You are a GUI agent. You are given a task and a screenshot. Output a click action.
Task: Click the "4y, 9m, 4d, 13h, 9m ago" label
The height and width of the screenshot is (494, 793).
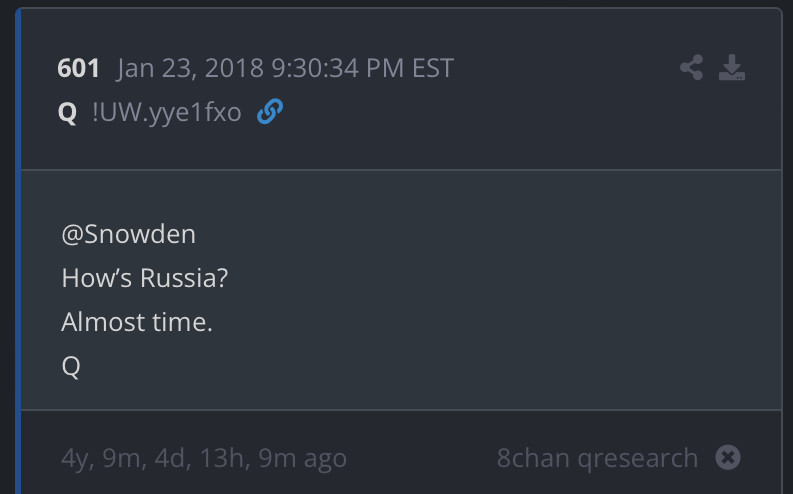point(204,458)
